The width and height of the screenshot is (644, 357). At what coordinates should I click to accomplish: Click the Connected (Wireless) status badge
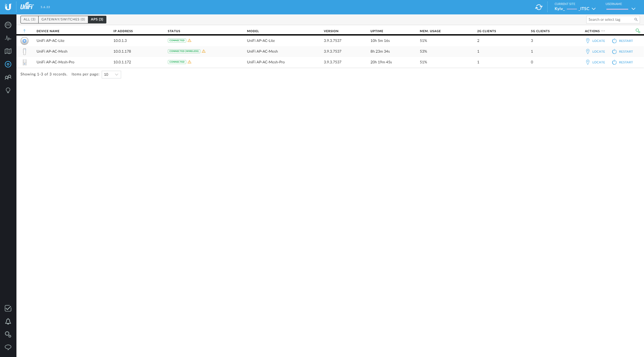pos(184,51)
